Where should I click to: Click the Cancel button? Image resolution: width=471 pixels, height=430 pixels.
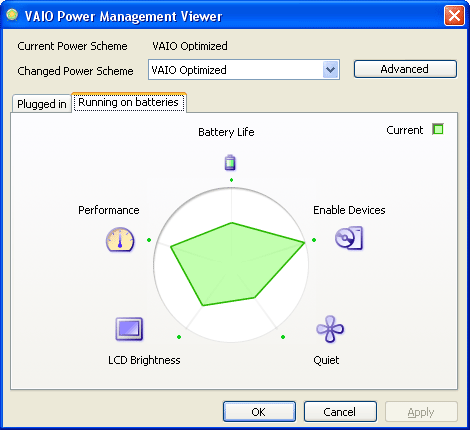(340, 412)
